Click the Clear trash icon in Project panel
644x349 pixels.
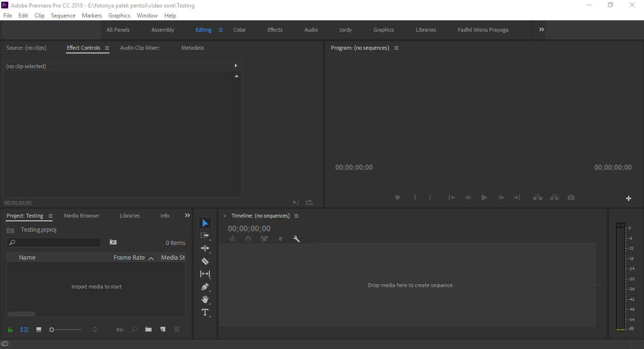(177, 329)
